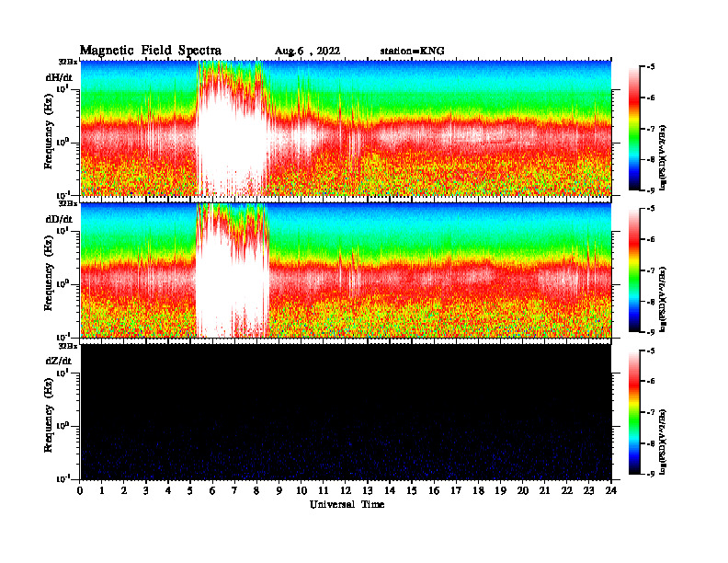This screenshot has width=728, height=563.
Task: Click the "6" hour tick label
Action: (x=212, y=490)
